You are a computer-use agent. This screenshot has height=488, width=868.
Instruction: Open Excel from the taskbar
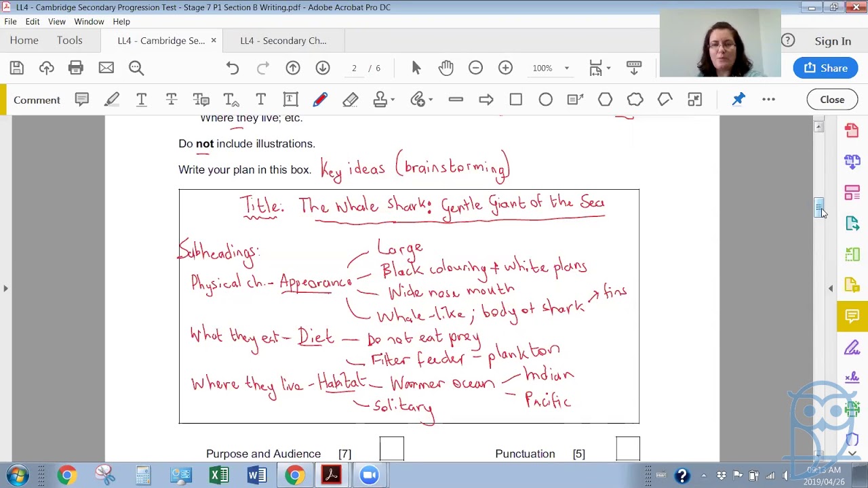point(218,475)
